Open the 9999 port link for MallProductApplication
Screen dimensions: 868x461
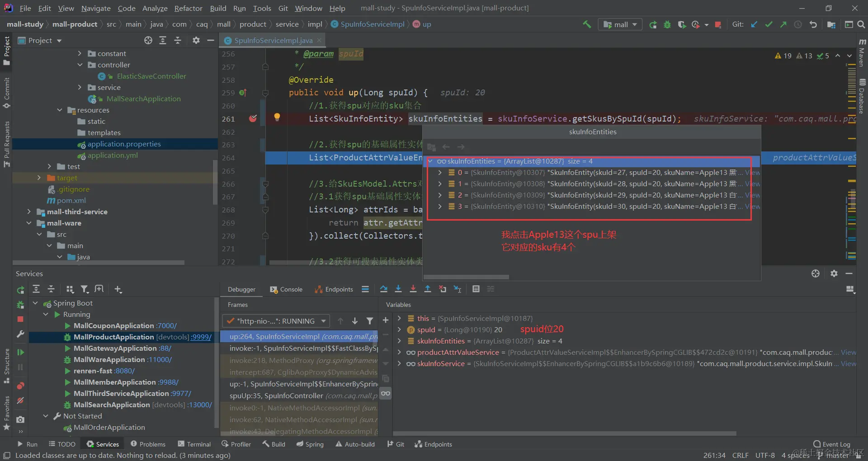point(201,337)
